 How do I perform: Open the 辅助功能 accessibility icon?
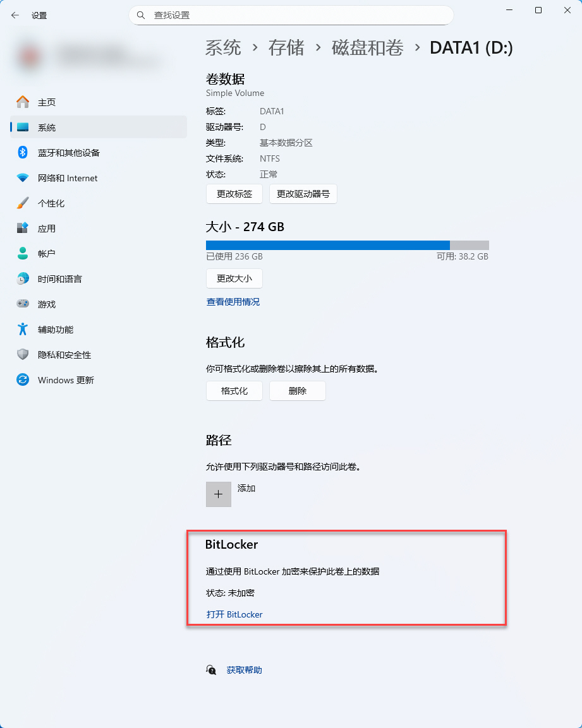point(23,329)
